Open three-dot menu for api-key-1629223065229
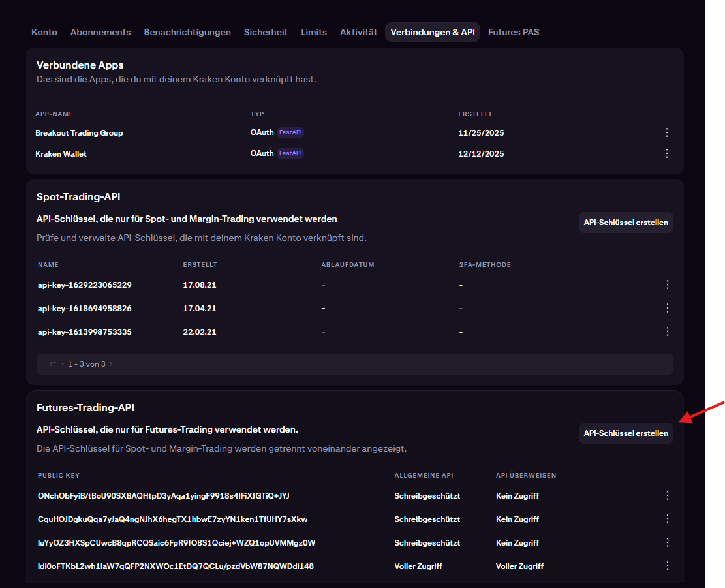Image resolution: width=725 pixels, height=588 pixels. (x=667, y=285)
